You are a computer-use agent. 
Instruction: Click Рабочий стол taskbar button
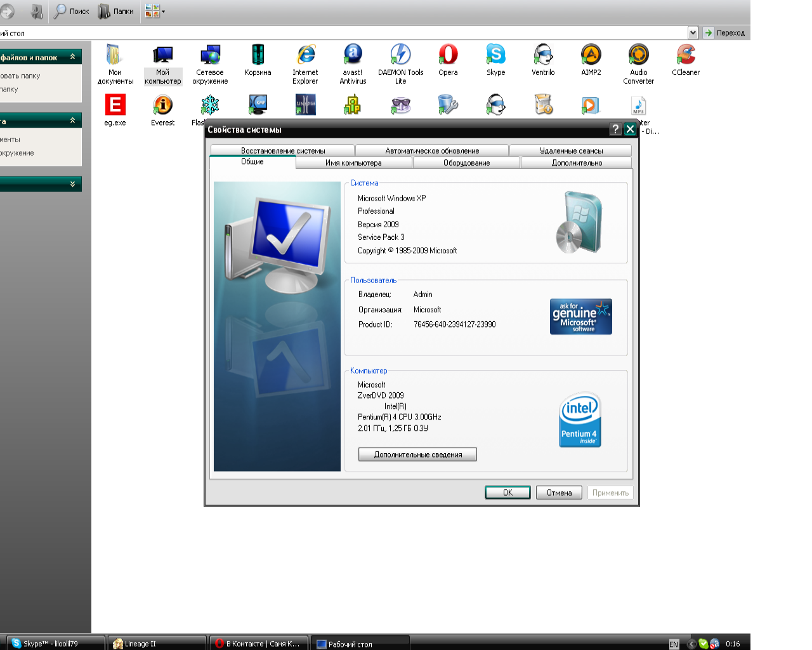pyautogui.click(x=360, y=643)
